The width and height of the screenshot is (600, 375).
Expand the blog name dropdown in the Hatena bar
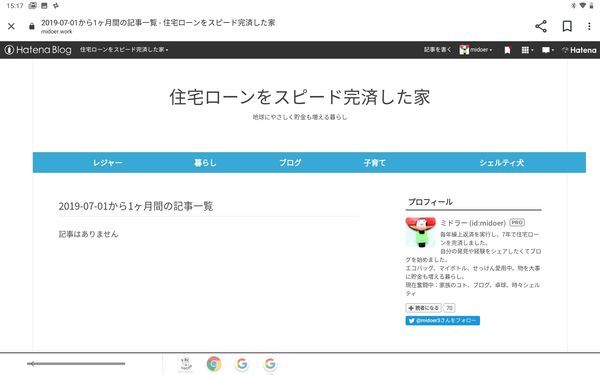[124, 50]
